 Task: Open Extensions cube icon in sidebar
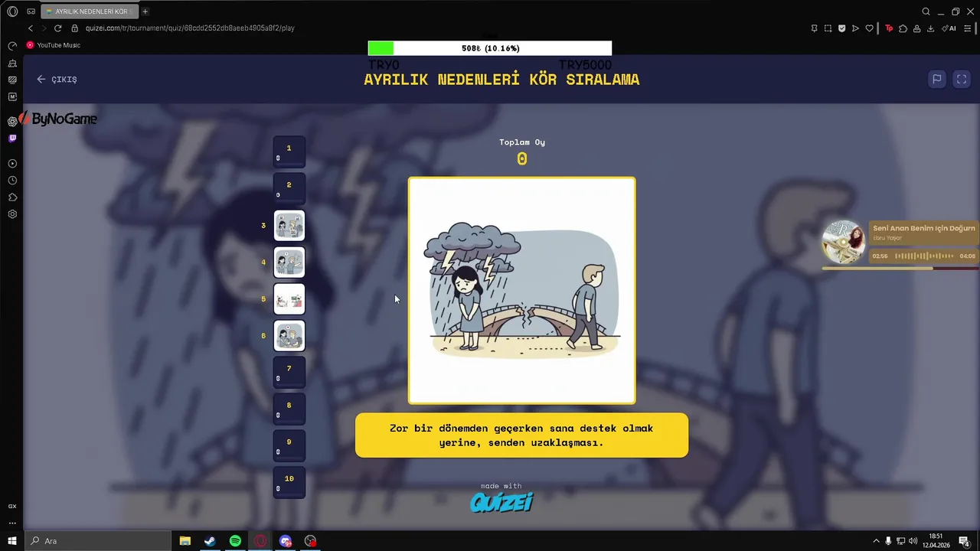[x=12, y=197]
